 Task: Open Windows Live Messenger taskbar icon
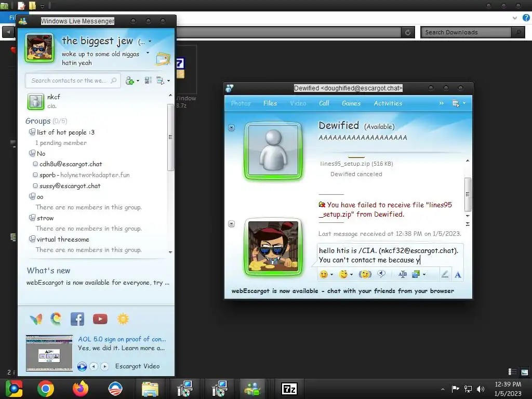(253, 389)
